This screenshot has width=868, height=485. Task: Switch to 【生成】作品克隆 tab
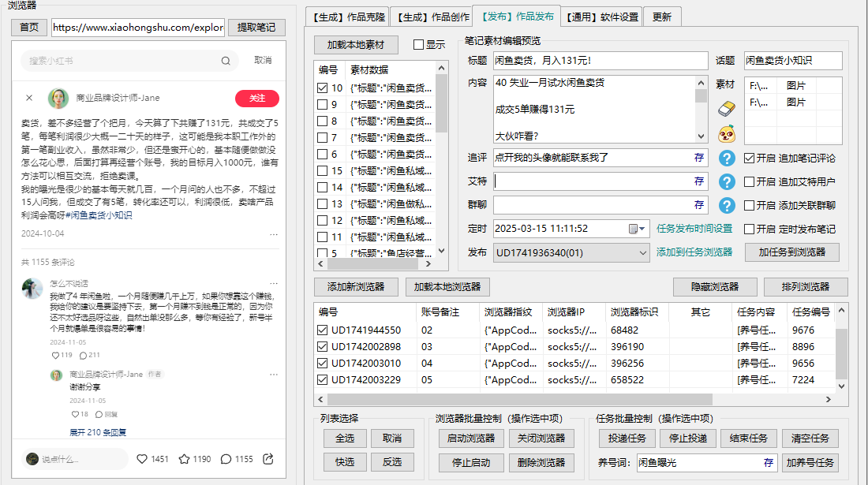click(x=348, y=17)
